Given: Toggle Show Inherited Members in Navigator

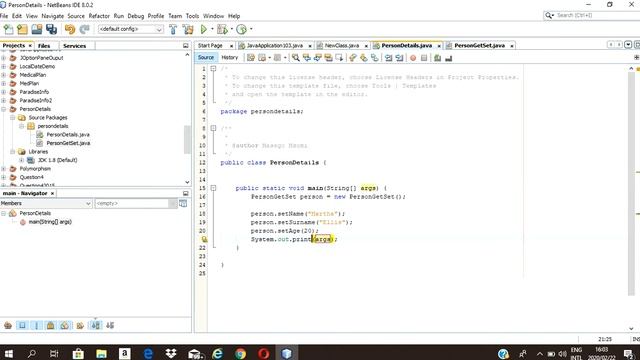Looking at the screenshot, I should (x=8, y=325).
